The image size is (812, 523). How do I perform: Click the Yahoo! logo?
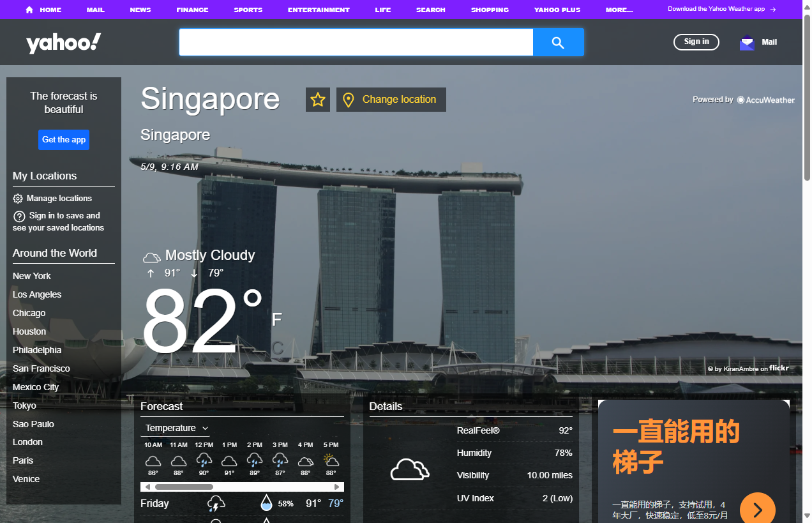pos(63,42)
